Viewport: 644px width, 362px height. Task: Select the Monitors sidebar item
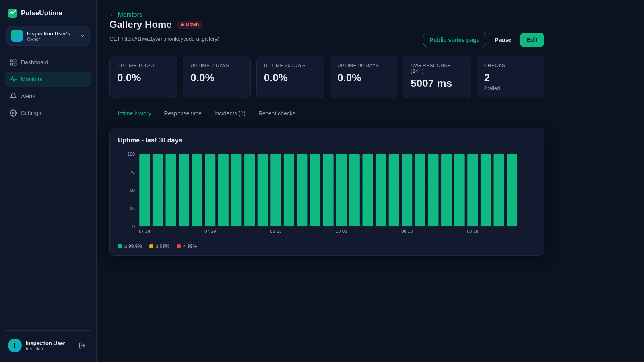click(x=48, y=79)
